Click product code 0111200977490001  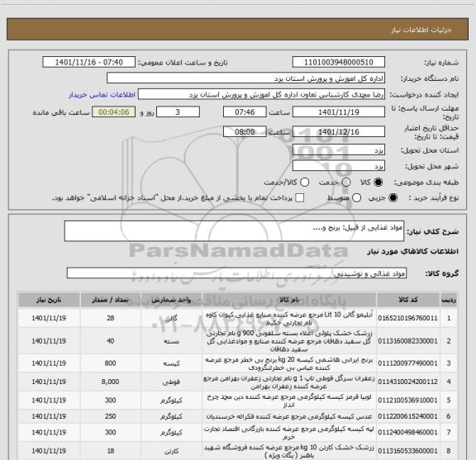click(x=407, y=363)
